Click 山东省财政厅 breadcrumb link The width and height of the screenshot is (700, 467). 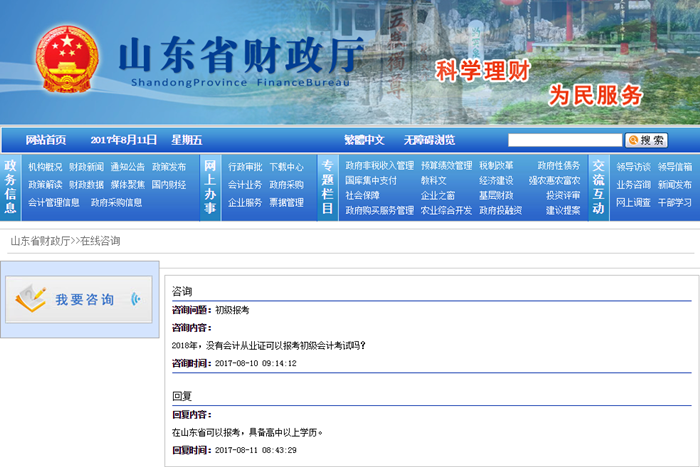click(x=40, y=241)
